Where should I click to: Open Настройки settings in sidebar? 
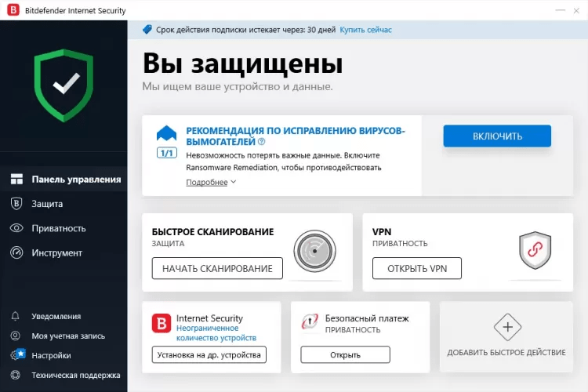point(50,355)
